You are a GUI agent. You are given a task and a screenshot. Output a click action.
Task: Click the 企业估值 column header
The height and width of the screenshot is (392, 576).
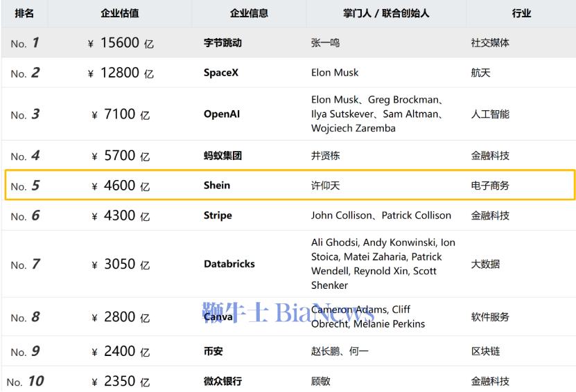120,13
